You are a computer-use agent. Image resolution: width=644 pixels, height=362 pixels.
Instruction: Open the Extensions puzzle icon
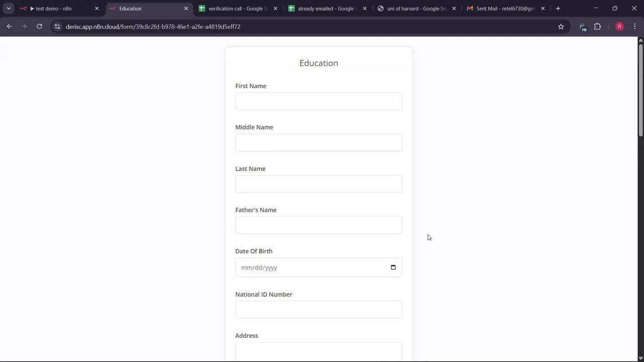click(598, 27)
